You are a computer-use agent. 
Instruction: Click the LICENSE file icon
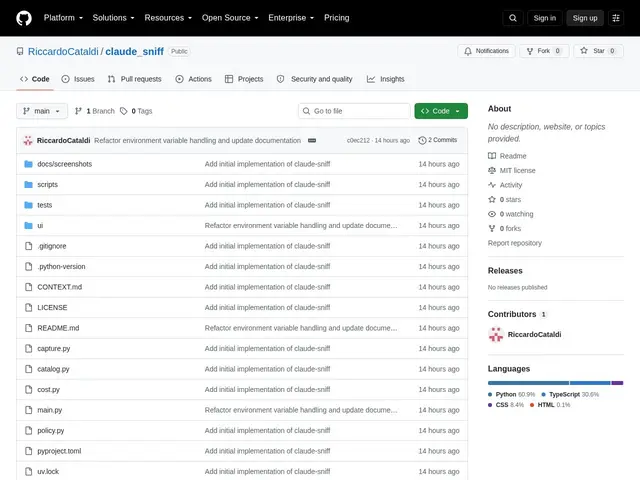point(28,307)
